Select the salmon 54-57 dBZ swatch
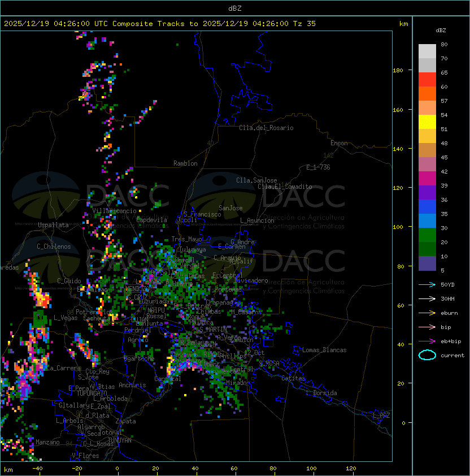 [x=427, y=107]
